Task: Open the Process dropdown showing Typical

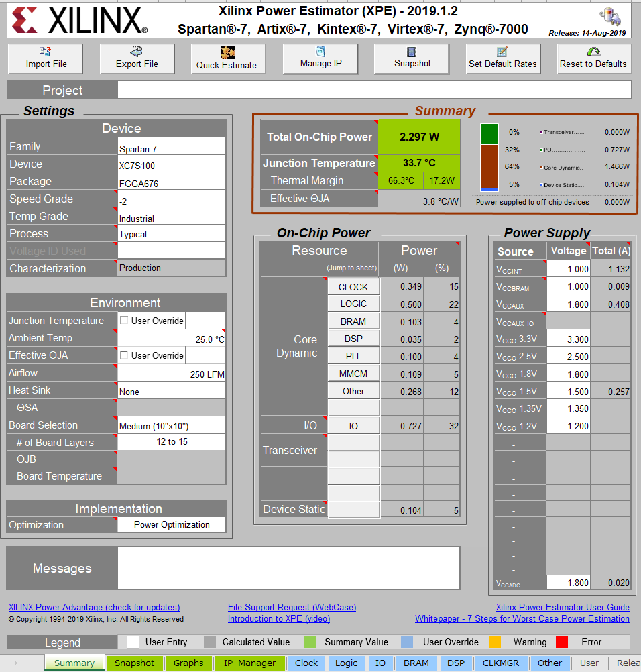Action: [172, 234]
